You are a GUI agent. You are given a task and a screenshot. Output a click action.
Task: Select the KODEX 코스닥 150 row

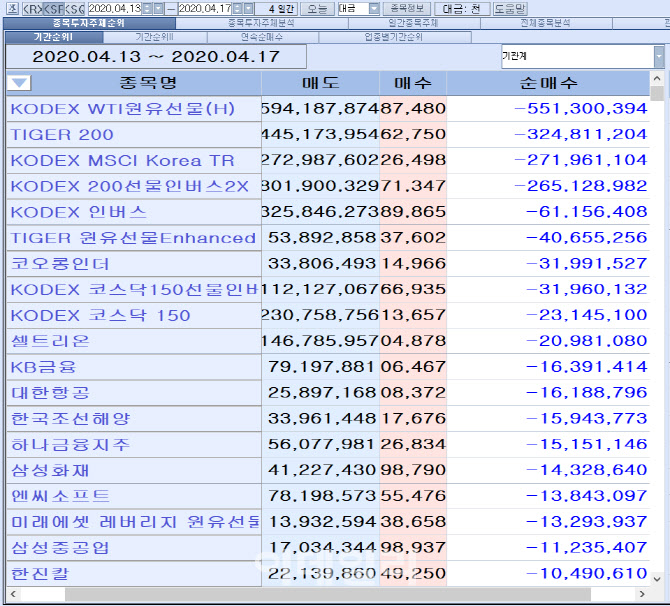328,315
